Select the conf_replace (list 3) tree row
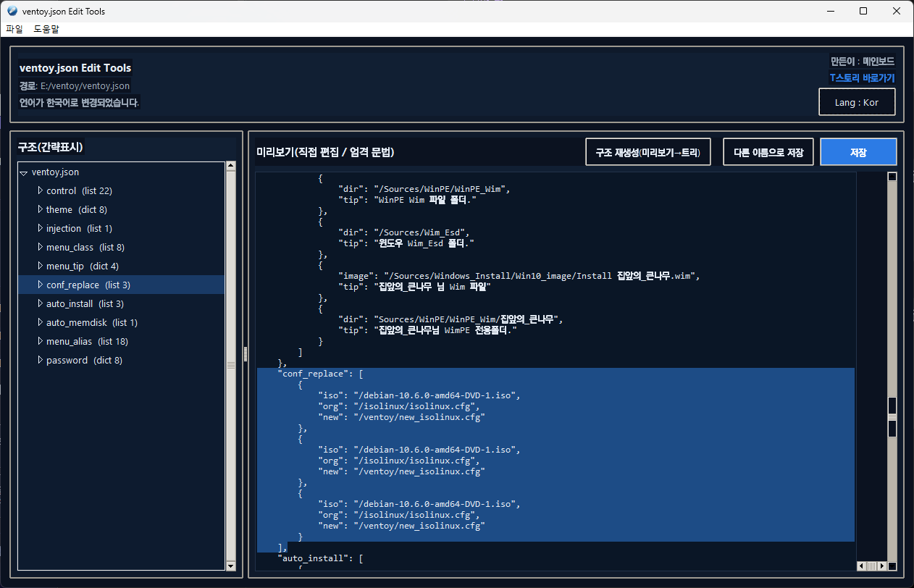This screenshot has height=588, width=914. (121, 285)
